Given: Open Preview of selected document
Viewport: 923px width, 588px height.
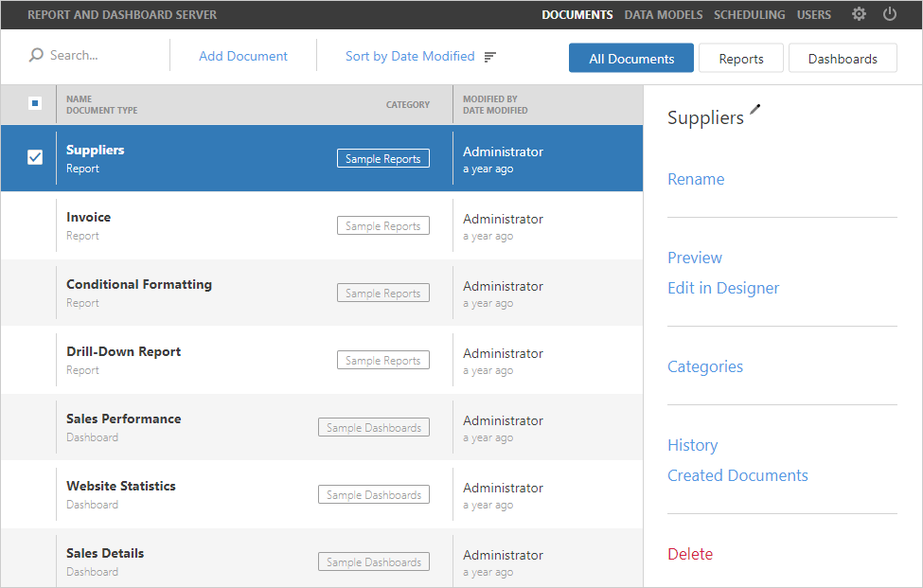Looking at the screenshot, I should (695, 258).
